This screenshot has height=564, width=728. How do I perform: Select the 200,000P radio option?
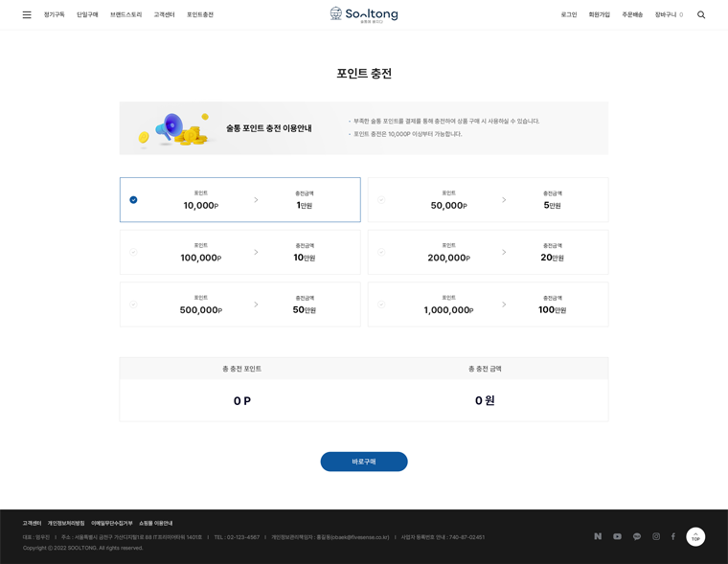click(381, 252)
